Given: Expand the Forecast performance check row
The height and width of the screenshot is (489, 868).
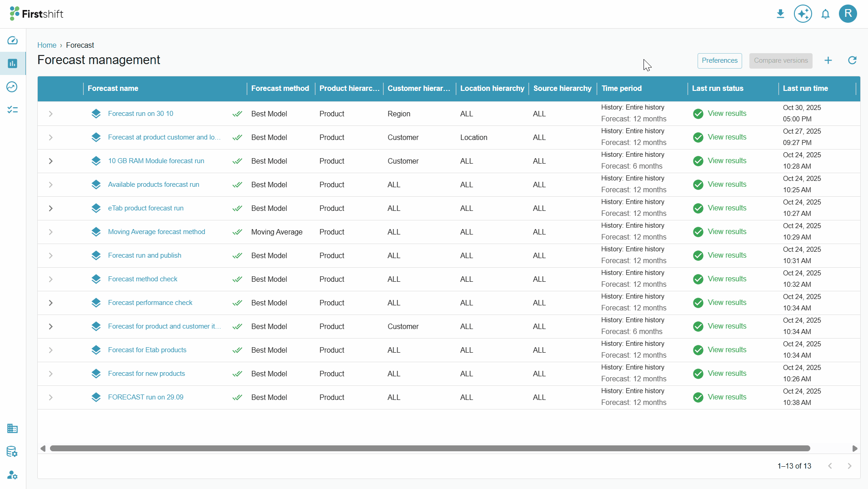Looking at the screenshot, I should [x=51, y=303].
